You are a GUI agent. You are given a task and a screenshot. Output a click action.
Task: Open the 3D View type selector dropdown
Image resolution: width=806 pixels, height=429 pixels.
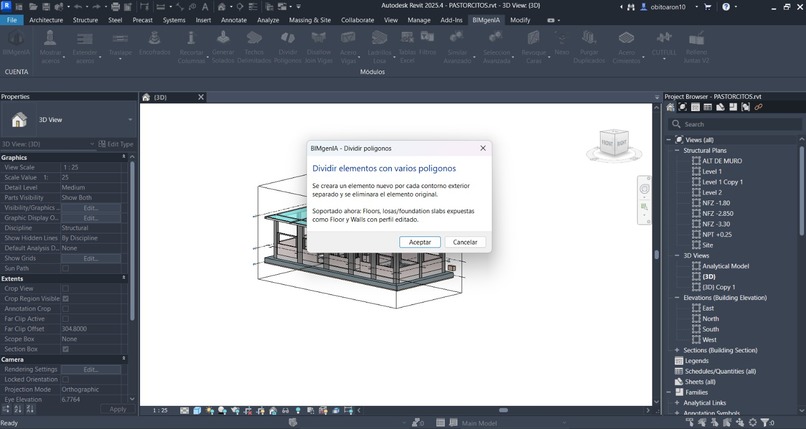point(130,120)
